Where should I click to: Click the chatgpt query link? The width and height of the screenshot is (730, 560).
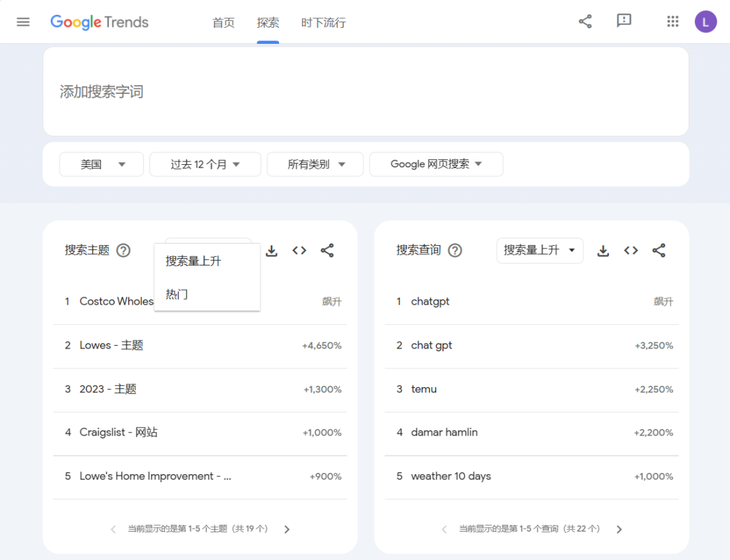click(x=430, y=301)
